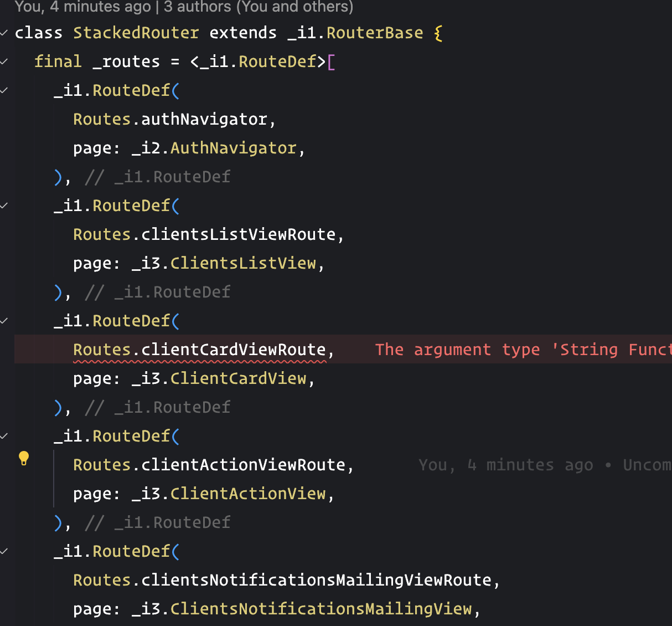Click the closing comment after ClientActionView block
The height and width of the screenshot is (626, 672).
tap(157, 522)
